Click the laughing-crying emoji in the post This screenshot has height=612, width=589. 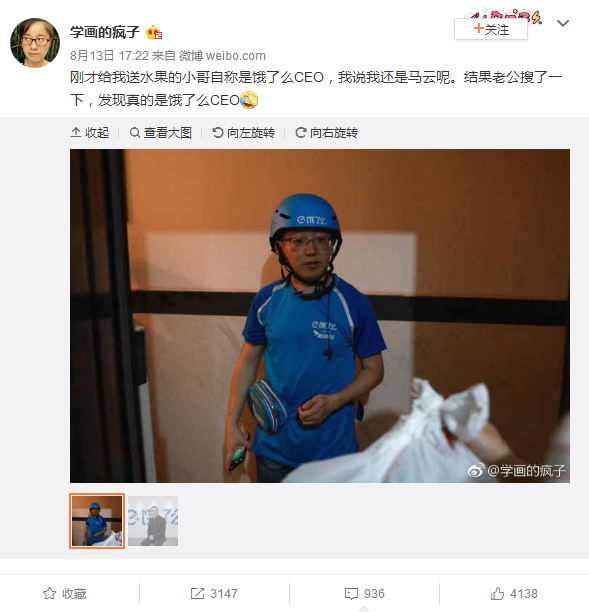coord(249,100)
